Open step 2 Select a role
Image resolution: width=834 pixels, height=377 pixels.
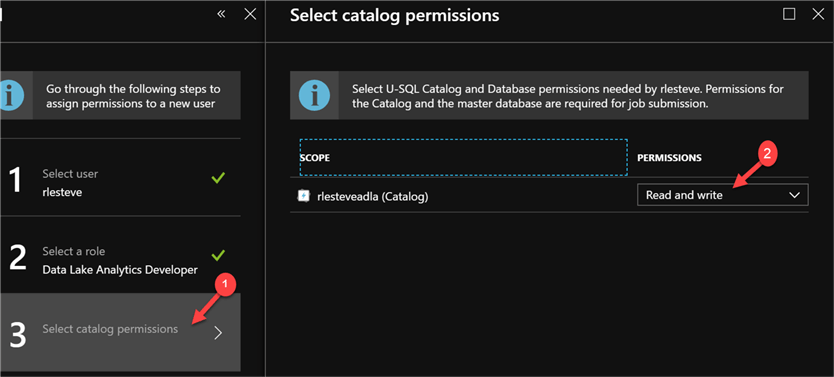coord(120,255)
